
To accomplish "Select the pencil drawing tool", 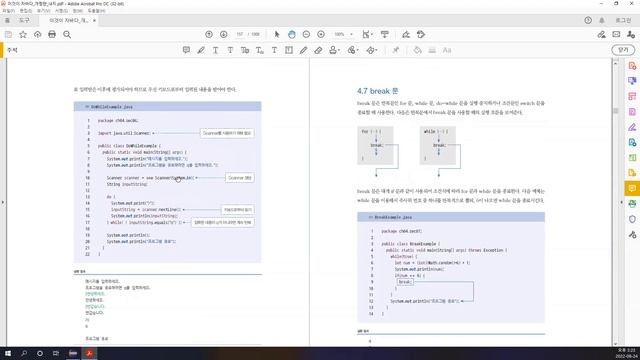I will (303, 50).
